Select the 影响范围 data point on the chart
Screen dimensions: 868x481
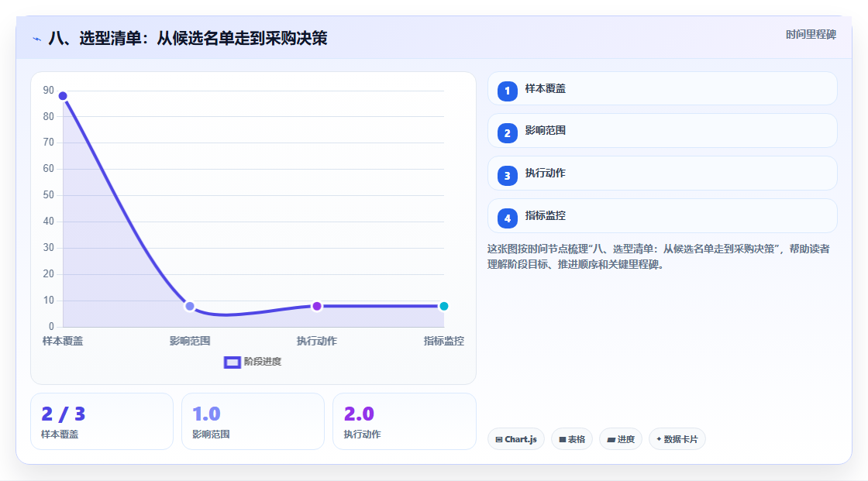pos(190,306)
